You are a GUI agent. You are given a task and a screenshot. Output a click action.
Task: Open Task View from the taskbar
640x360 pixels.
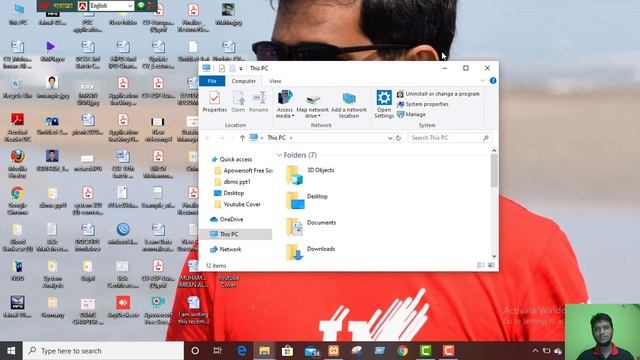point(218,351)
